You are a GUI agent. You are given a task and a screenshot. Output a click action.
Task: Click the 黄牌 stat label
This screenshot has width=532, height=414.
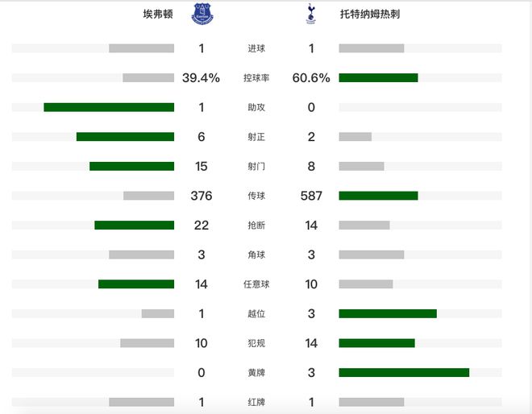pos(256,373)
